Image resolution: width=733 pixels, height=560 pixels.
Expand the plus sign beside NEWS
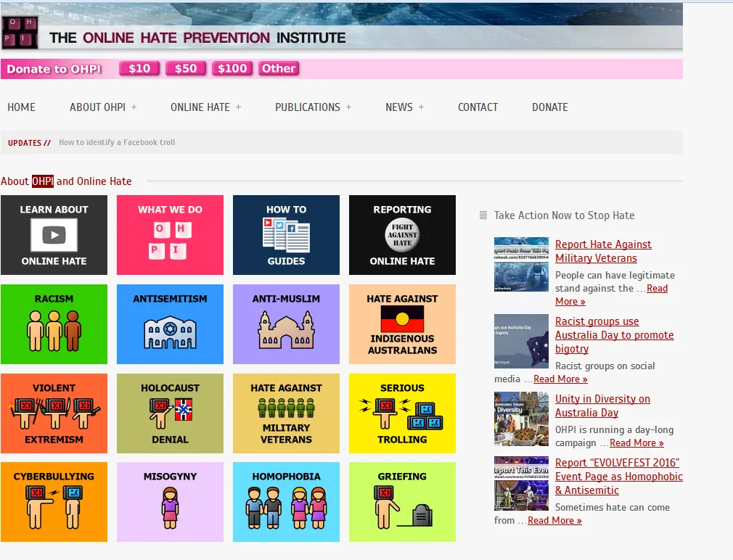click(421, 107)
